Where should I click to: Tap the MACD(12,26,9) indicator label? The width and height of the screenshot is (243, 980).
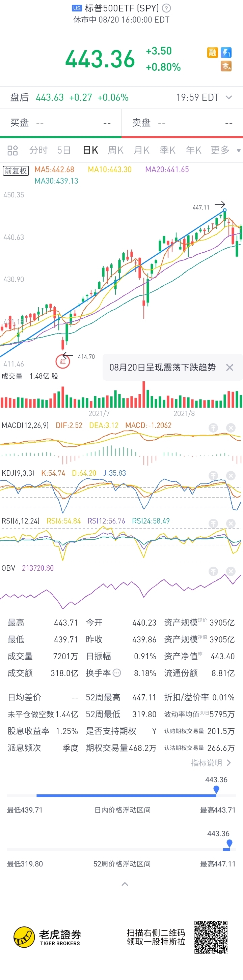pyautogui.click(x=25, y=425)
